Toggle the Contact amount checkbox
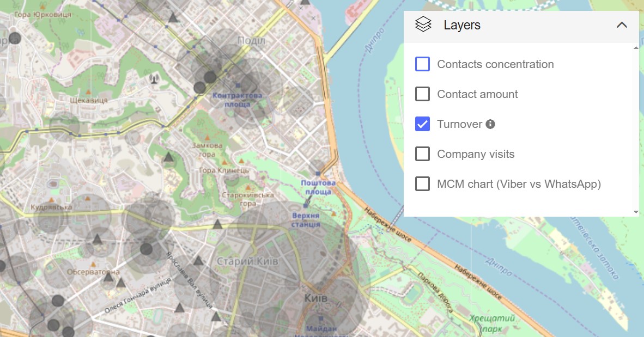644x337 pixels. tap(422, 94)
